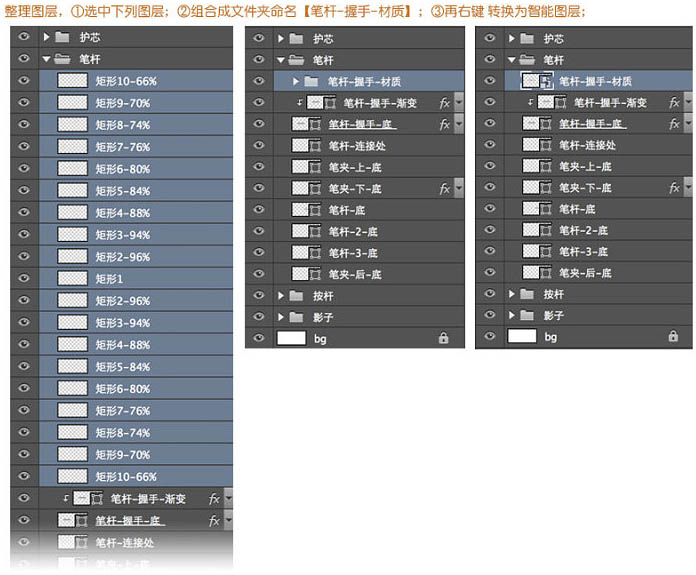
Task: Click fx icon on 笔杆-握手-渐变 in left panel
Action: coord(214,499)
